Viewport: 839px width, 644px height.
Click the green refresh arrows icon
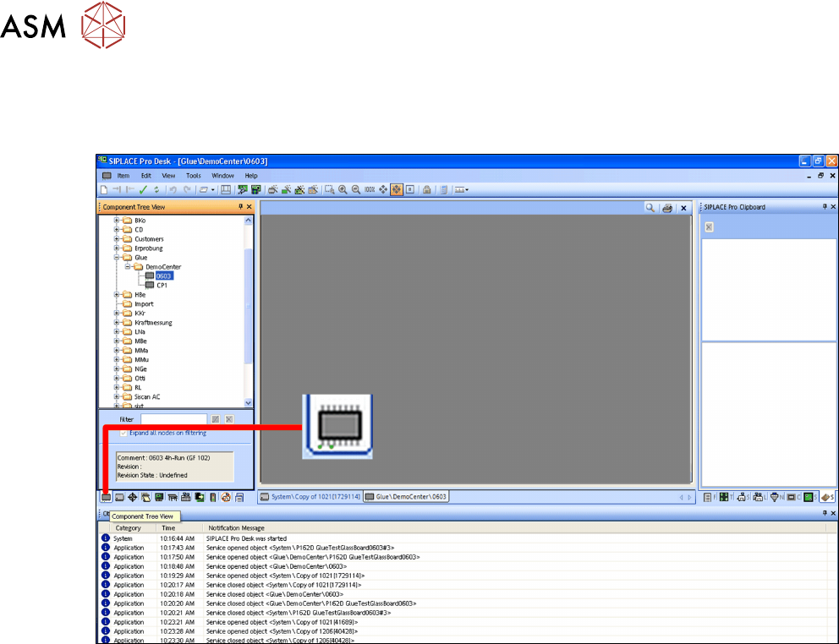tap(156, 190)
